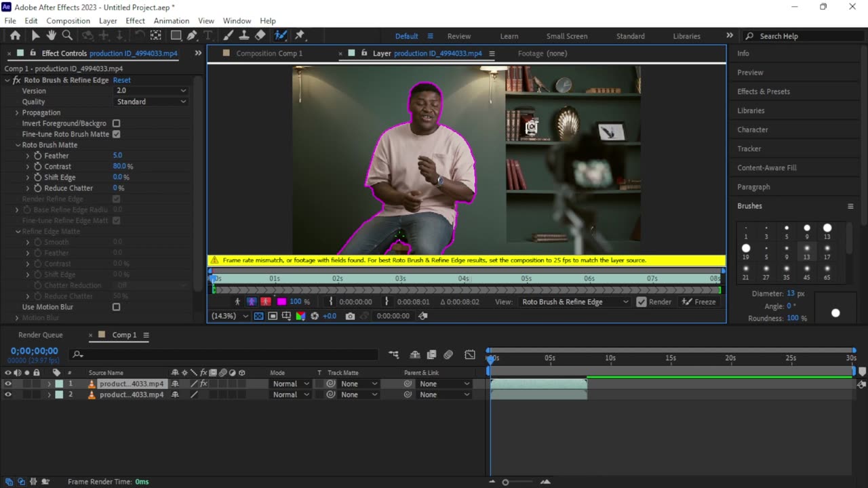
Task: Collapse the Roto Brush Matte group
Action: 18,145
